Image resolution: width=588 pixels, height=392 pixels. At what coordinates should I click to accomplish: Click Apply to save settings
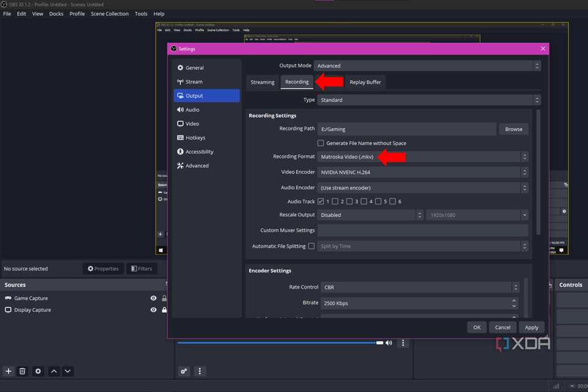(x=532, y=327)
